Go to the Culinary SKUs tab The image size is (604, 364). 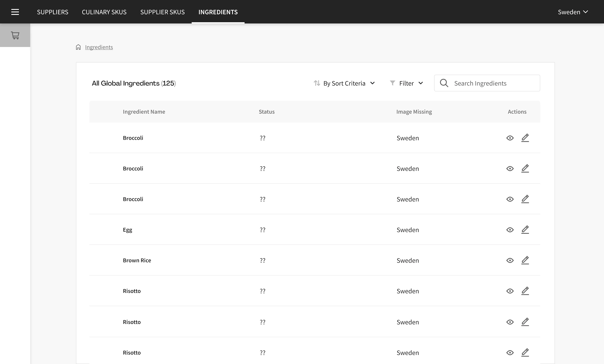point(104,12)
